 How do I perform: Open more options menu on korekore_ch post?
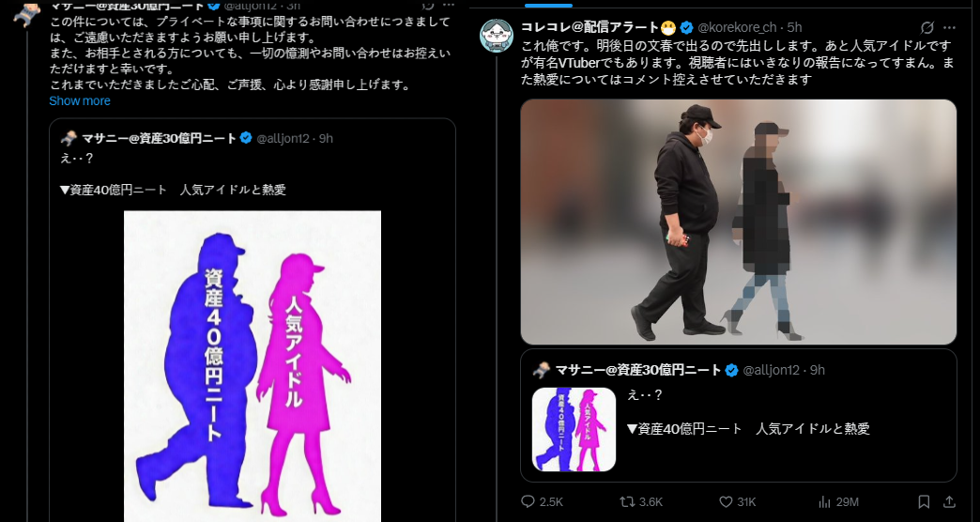pyautogui.click(x=949, y=27)
